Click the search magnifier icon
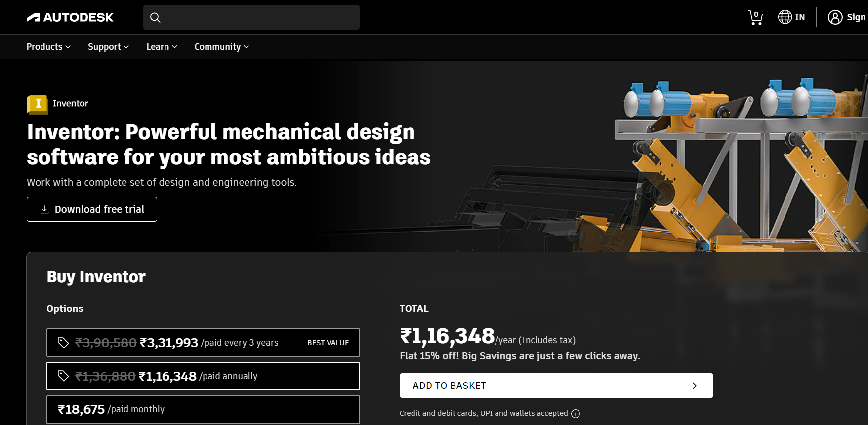 pos(155,18)
